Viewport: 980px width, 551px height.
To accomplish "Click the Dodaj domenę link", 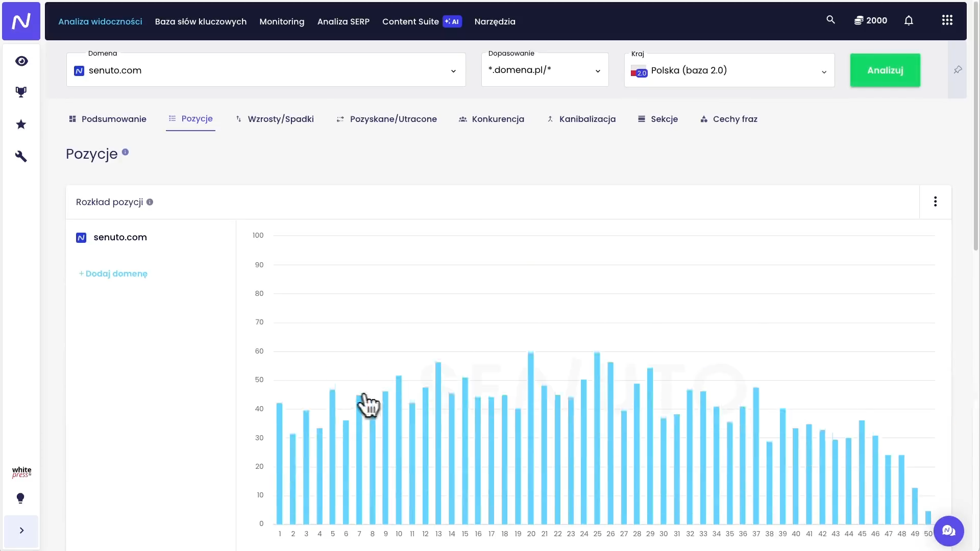I will click(x=113, y=274).
